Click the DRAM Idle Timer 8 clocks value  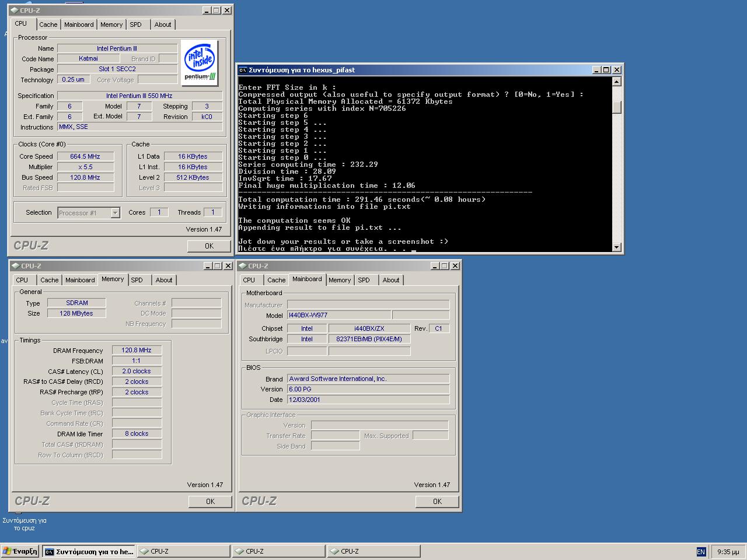[x=137, y=433]
